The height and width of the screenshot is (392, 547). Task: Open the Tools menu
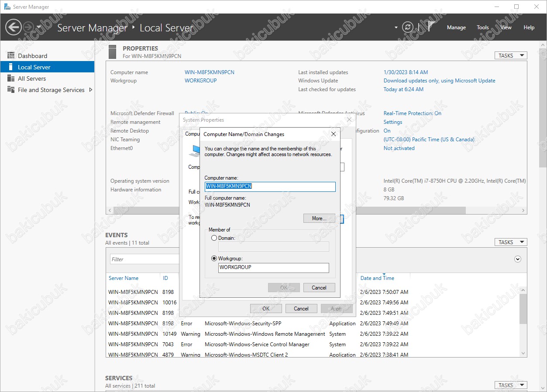click(x=483, y=27)
